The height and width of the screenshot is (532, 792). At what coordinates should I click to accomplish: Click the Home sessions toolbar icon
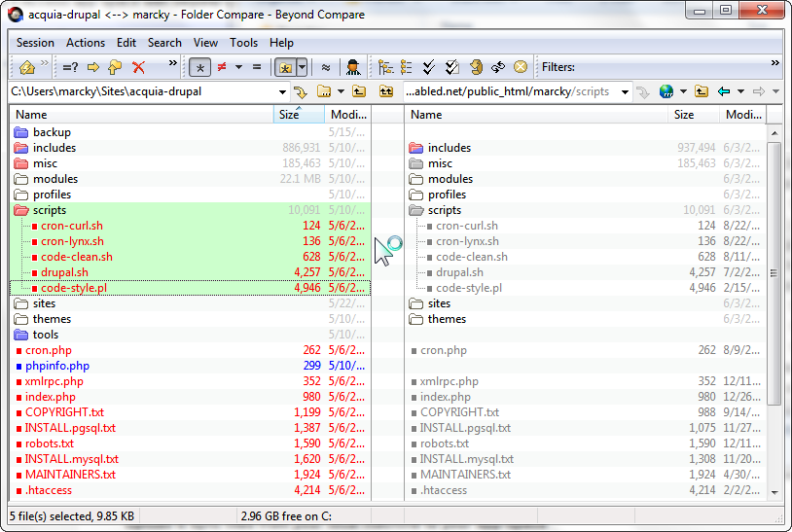(x=27, y=67)
